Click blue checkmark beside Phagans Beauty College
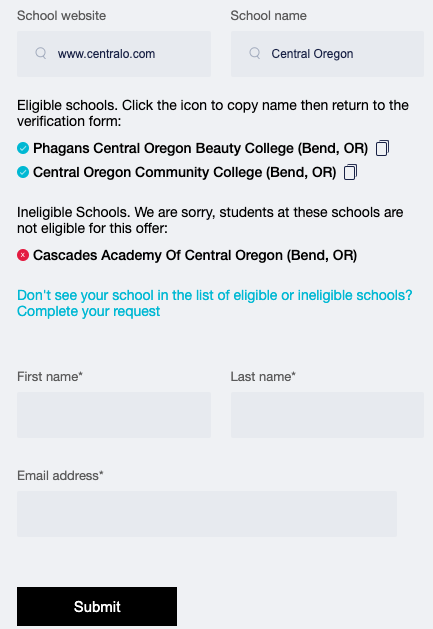The image size is (433, 629). [23, 148]
